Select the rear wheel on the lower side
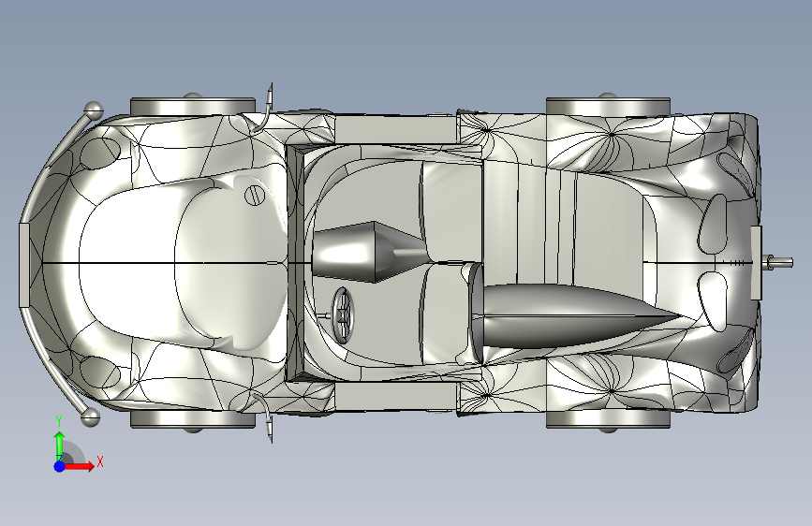Viewport: 812px width, 526px height. click(x=609, y=420)
